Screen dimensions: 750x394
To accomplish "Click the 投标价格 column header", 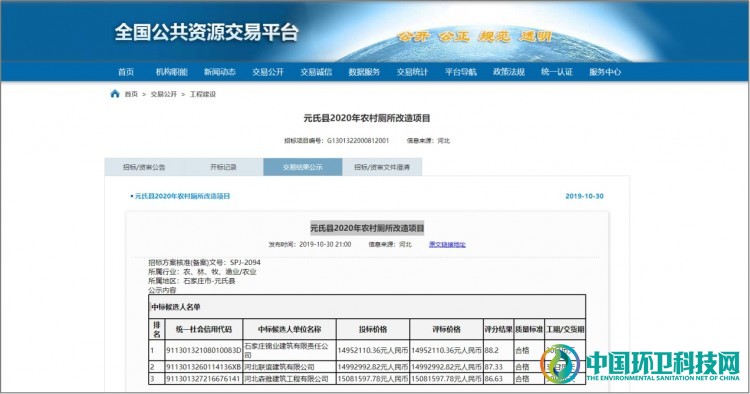I will 373,329.
